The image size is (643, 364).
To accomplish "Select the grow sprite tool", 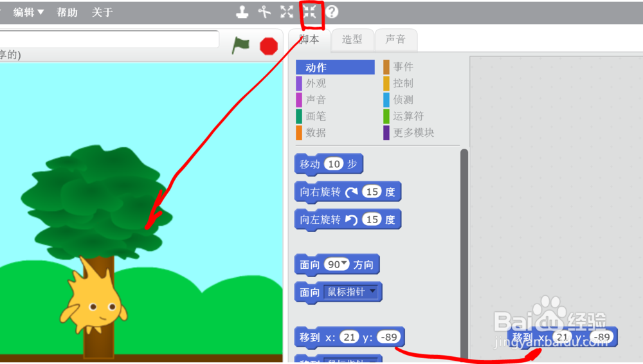I will (x=287, y=12).
